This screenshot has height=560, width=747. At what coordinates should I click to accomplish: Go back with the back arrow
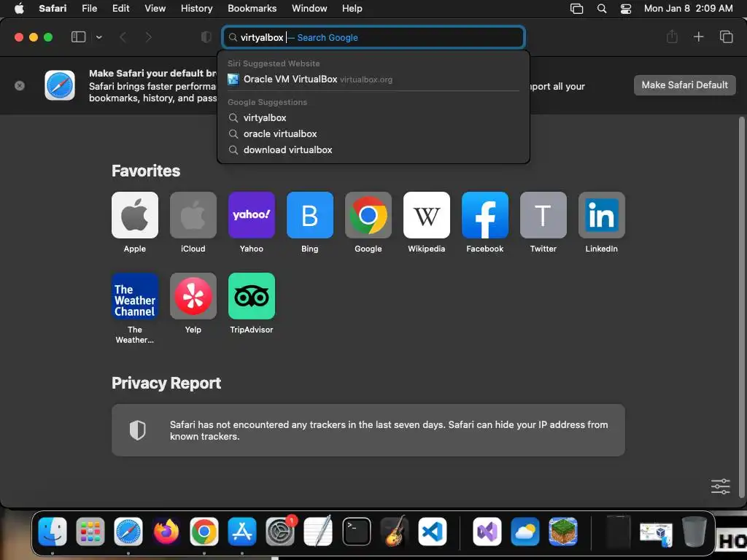click(x=123, y=37)
